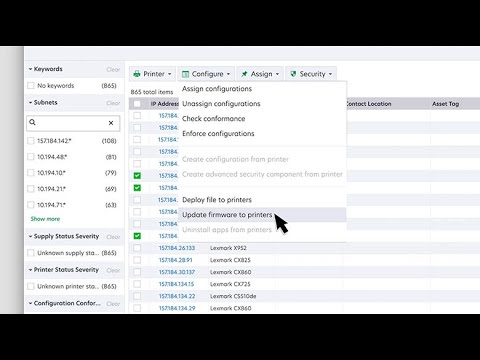
Task: Open IP address 157.184.134.29 link
Action: (177, 308)
